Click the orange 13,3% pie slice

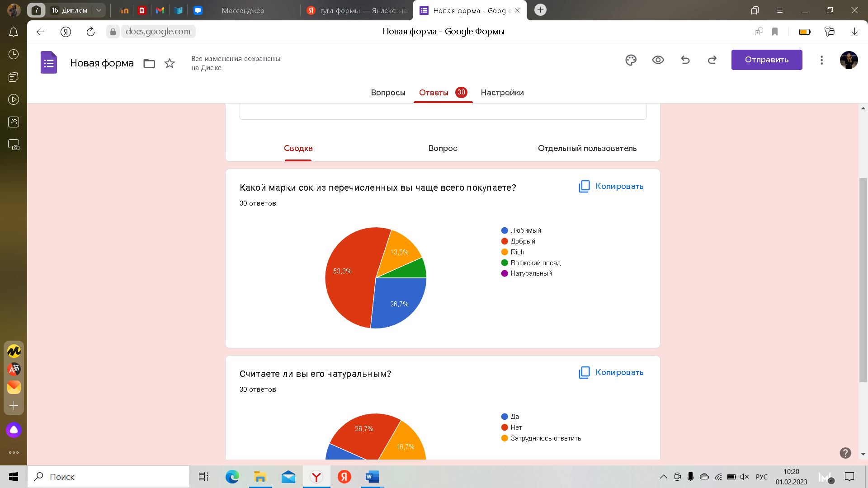click(x=399, y=252)
